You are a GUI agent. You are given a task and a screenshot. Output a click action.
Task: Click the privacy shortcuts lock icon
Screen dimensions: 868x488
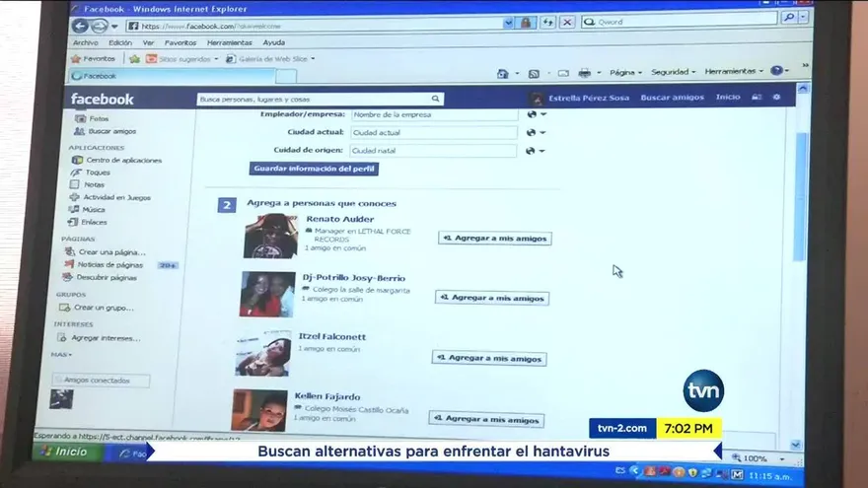point(757,97)
